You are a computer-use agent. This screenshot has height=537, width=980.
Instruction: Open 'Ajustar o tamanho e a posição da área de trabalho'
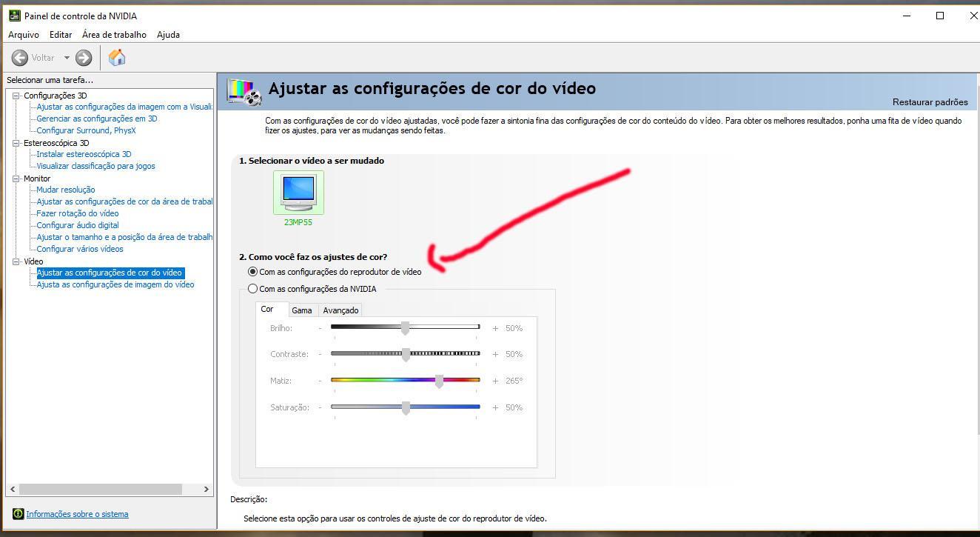(x=124, y=237)
